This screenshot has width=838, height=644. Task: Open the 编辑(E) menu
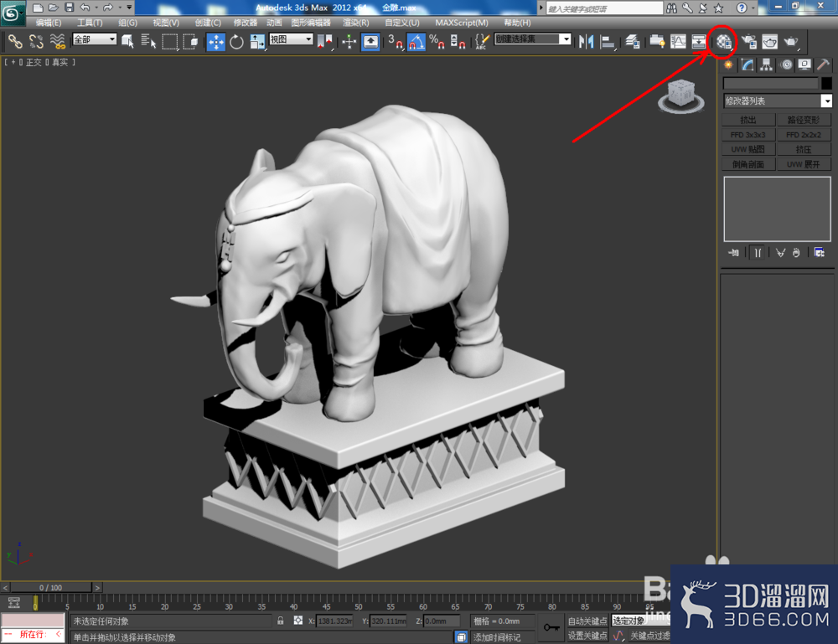pyautogui.click(x=48, y=23)
